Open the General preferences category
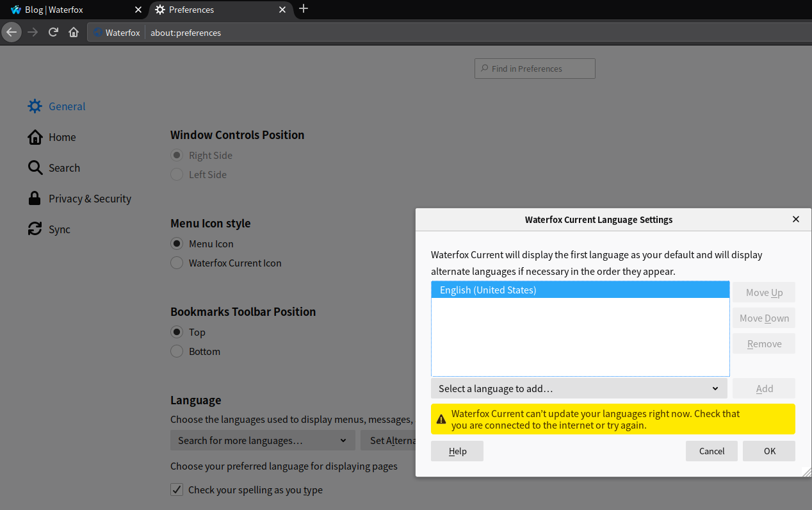 coord(57,106)
